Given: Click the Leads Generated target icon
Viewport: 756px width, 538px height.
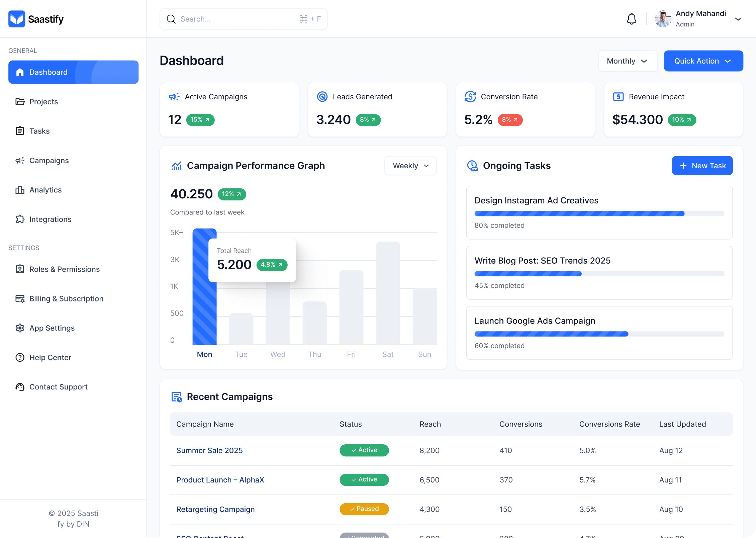Looking at the screenshot, I should coord(322,97).
